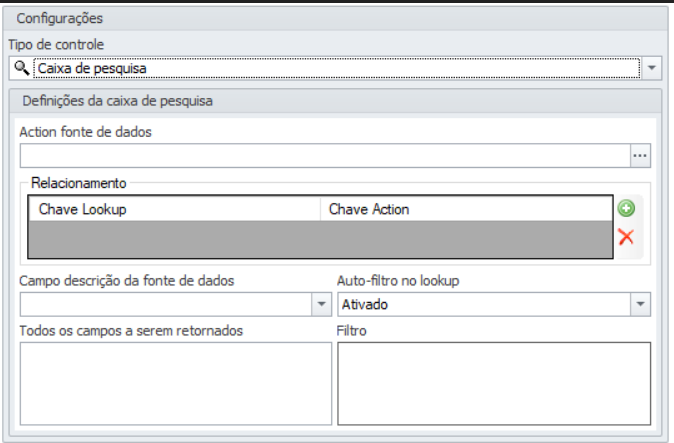The image size is (674, 443).
Task: Click inside the Action fonte de dados field
Action: [x=324, y=155]
